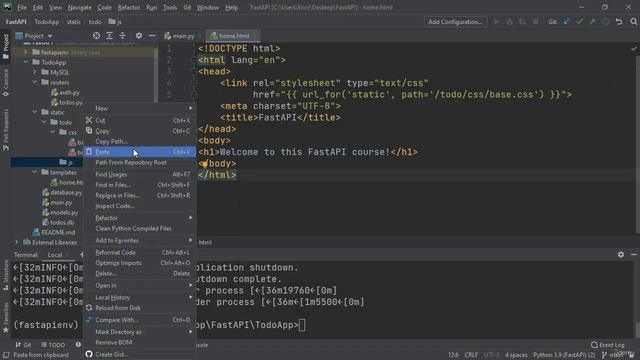Screen dimensions: 640x360
Task: Click the Run icon in the toolbar
Action: tap(496, 22)
